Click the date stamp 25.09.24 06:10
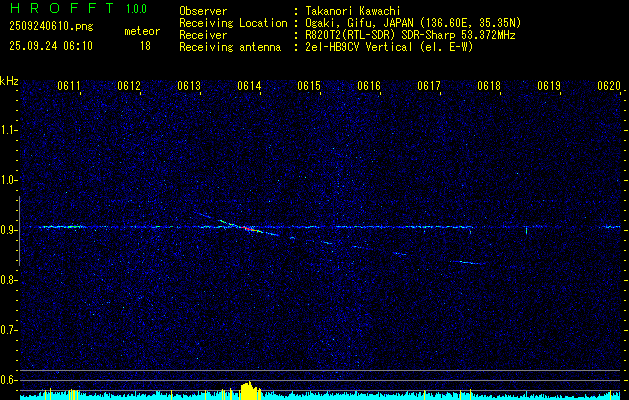629x400 pixels. pos(51,46)
